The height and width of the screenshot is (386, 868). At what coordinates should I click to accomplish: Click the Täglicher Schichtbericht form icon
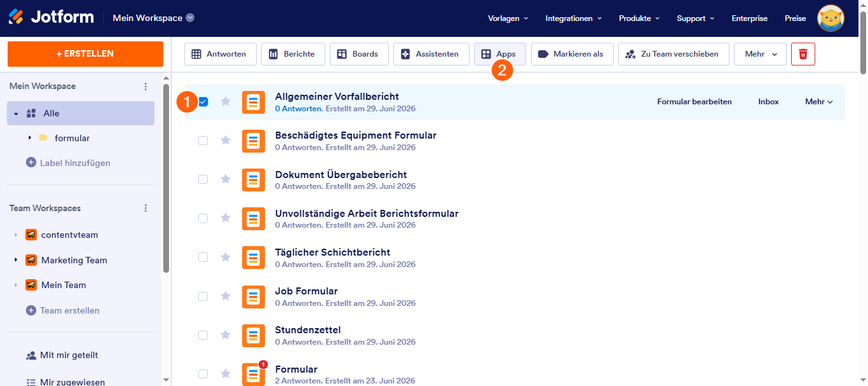click(x=254, y=258)
